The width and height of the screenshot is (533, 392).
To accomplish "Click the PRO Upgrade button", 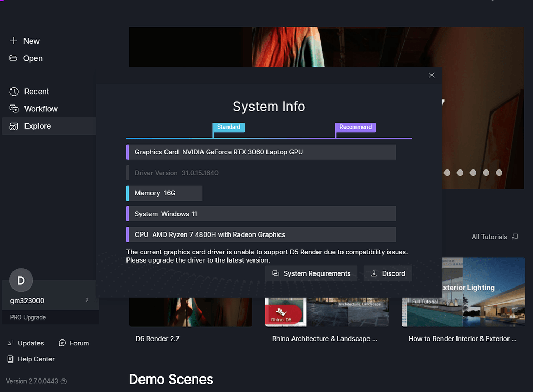I will tap(28, 317).
